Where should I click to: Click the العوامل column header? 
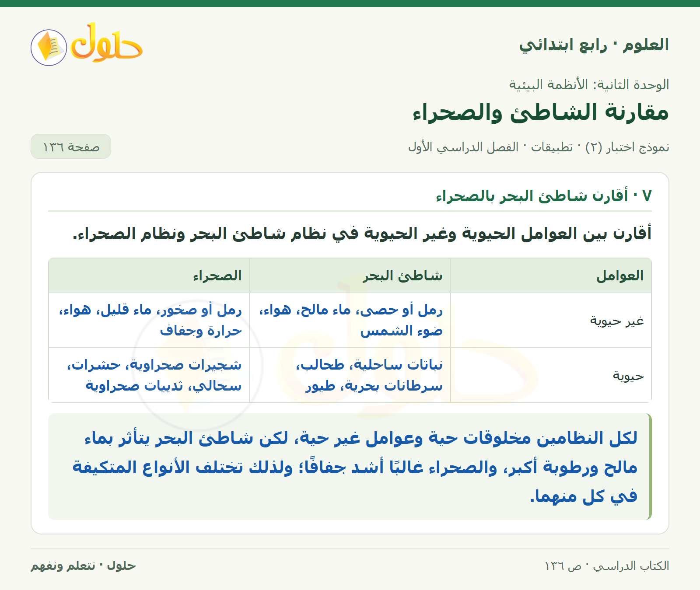pos(551,276)
